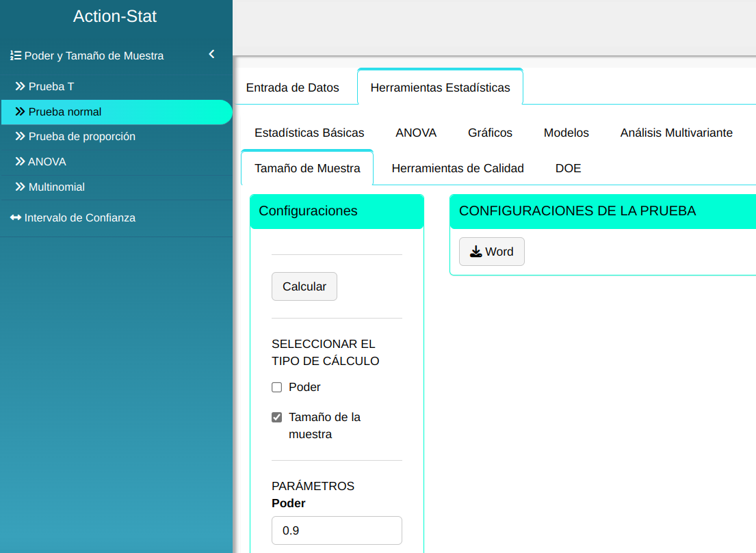The image size is (756, 553).
Task: Enable the Poder checkbox
Action: pyautogui.click(x=277, y=388)
